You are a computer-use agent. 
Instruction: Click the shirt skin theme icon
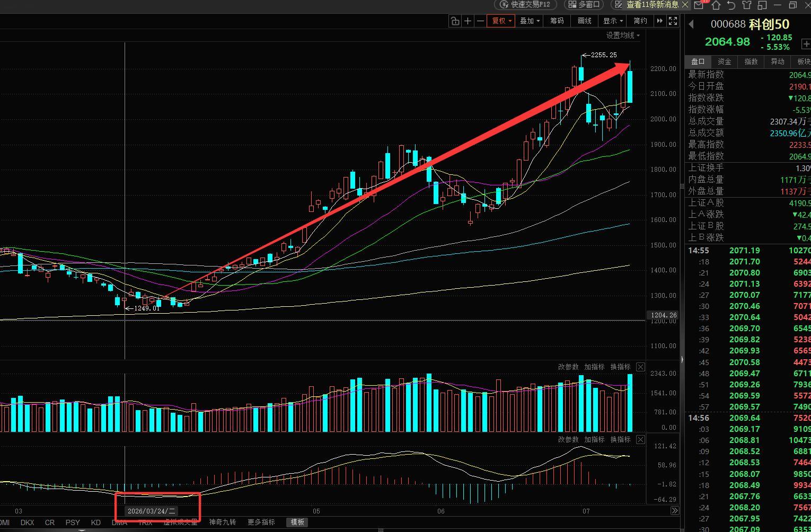(747, 5)
